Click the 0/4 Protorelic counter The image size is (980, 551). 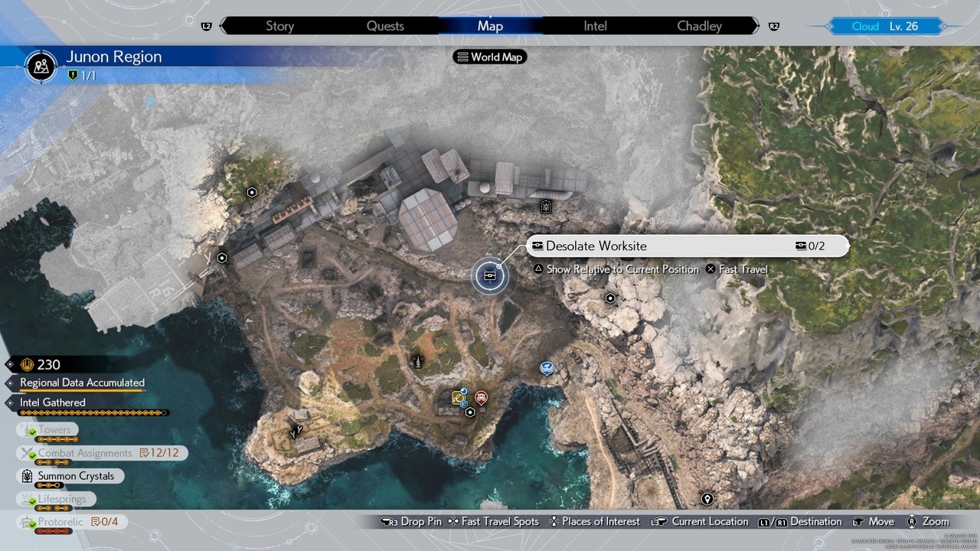pyautogui.click(x=105, y=522)
